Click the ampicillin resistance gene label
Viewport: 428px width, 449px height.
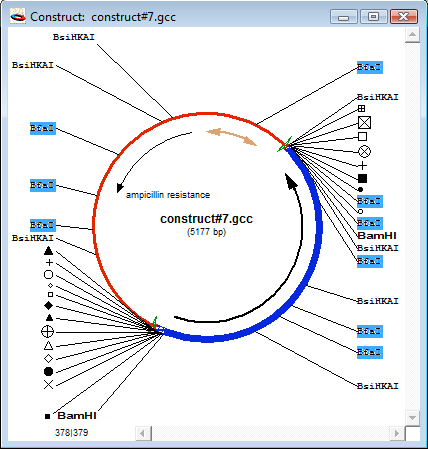click(x=168, y=195)
